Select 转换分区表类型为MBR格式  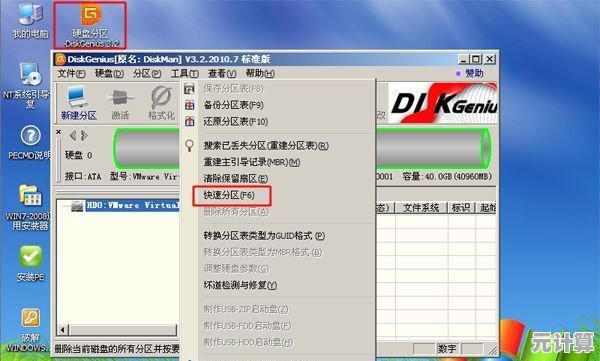tap(279, 252)
